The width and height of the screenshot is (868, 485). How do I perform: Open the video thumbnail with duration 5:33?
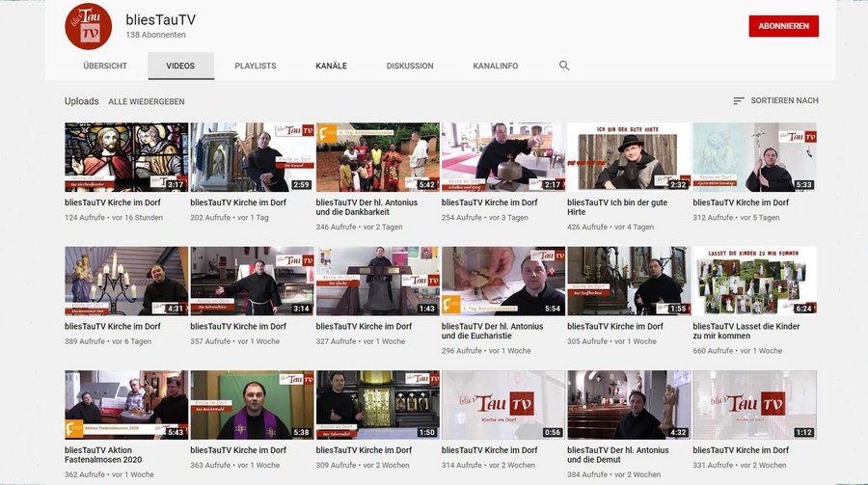point(754,157)
